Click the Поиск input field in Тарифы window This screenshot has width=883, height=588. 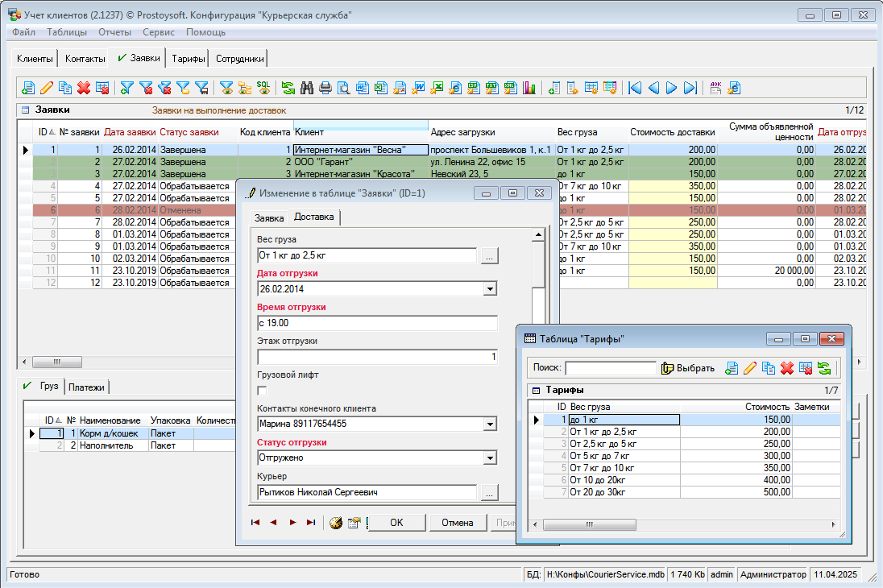(611, 368)
